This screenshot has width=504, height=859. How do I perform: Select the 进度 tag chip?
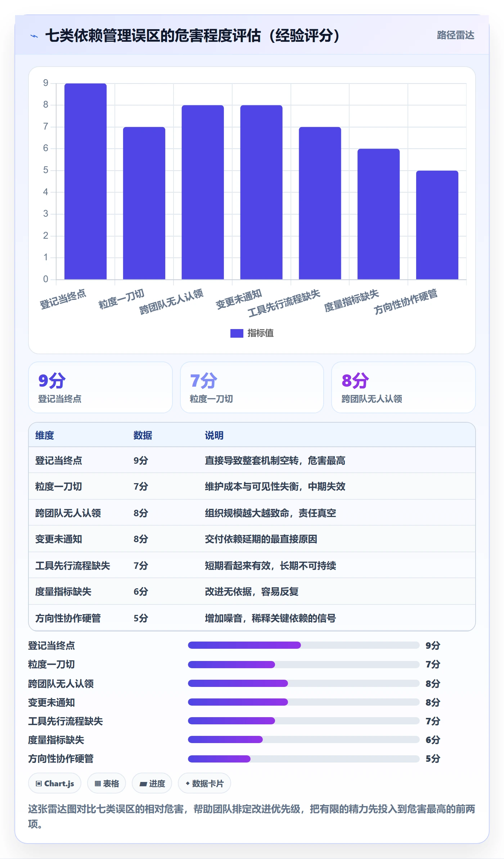[x=152, y=783]
